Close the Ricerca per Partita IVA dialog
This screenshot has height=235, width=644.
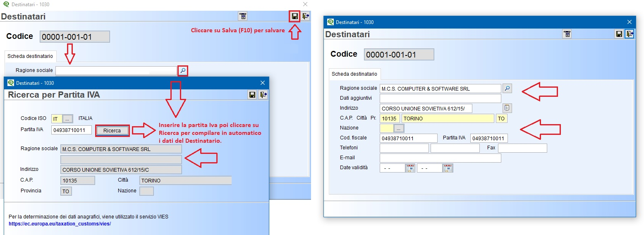pyautogui.click(x=262, y=83)
